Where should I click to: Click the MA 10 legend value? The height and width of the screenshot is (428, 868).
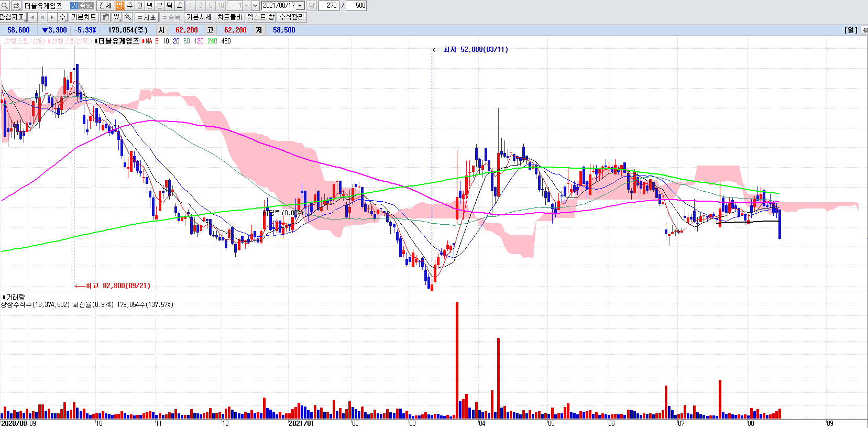tap(166, 41)
